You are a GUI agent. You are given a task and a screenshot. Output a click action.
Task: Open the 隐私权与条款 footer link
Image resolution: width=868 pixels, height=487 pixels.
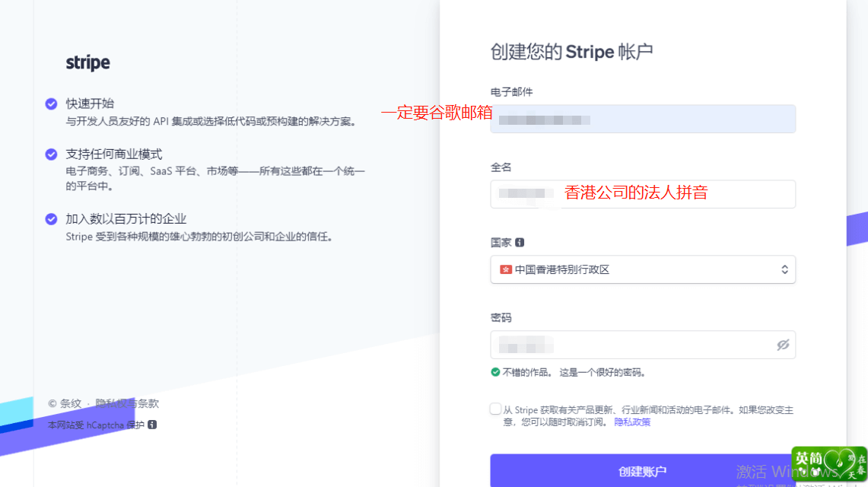click(x=127, y=403)
